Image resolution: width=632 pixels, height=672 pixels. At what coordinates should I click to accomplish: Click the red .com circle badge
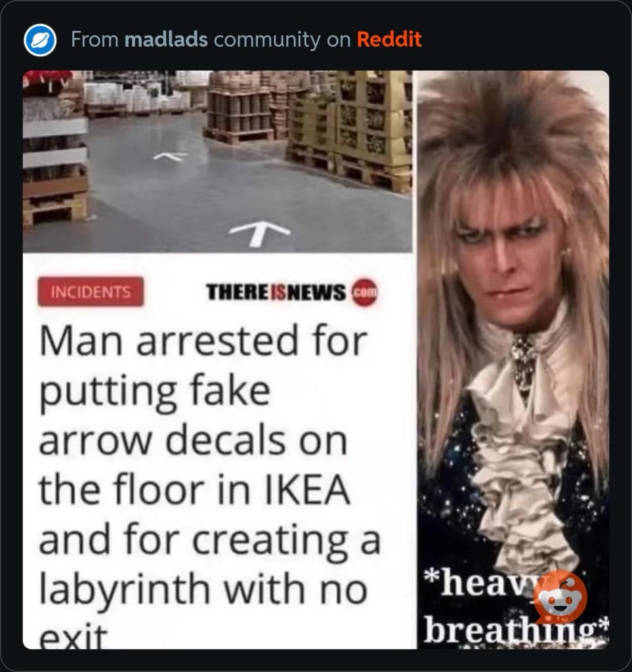click(365, 292)
